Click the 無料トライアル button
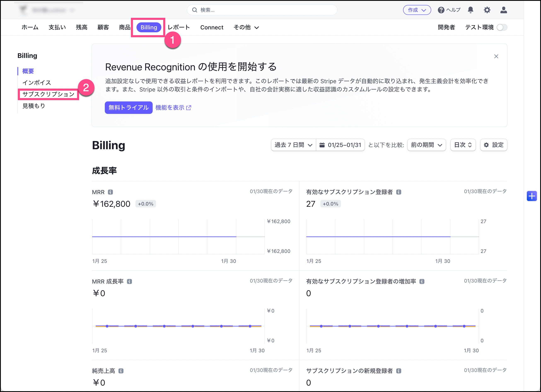This screenshot has width=541, height=392. (128, 107)
